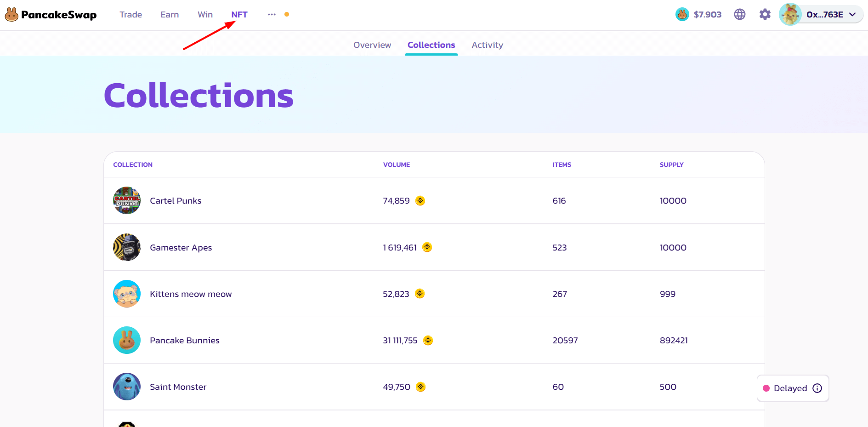Click Cartel Punks items count 616
868x427 pixels.
pyautogui.click(x=559, y=201)
